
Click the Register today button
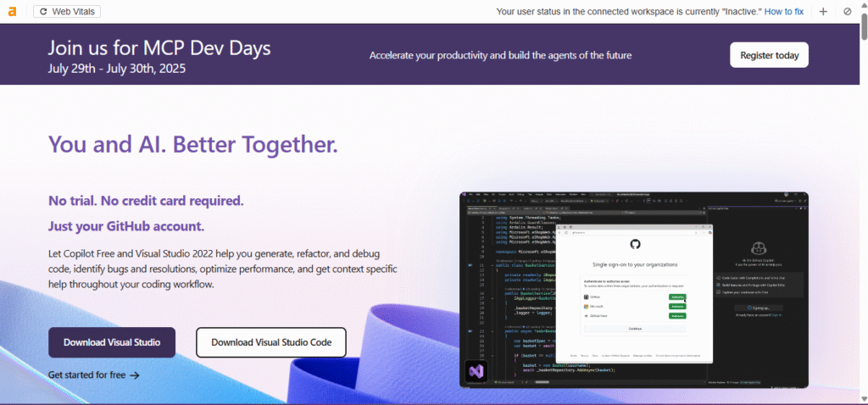click(x=769, y=55)
